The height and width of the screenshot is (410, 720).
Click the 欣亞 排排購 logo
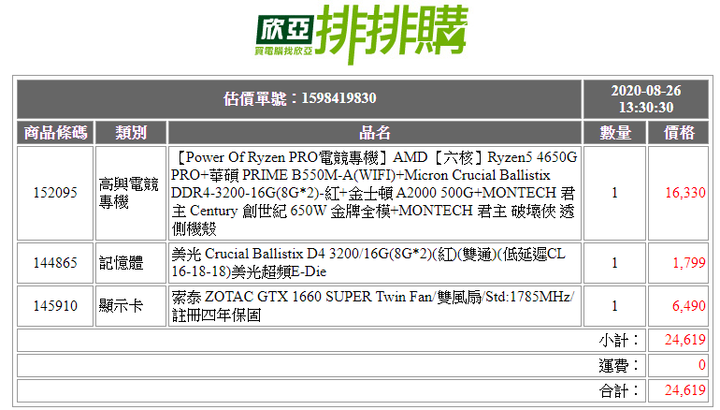pyautogui.click(x=362, y=34)
